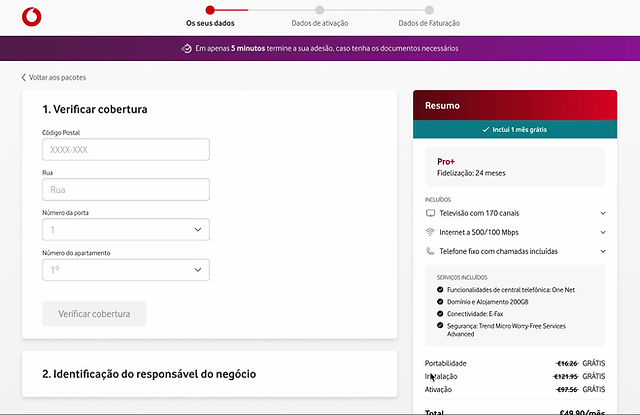Click the check bullet beside Segurança: Trend Micro
This screenshot has width=640, height=415.
click(440, 325)
